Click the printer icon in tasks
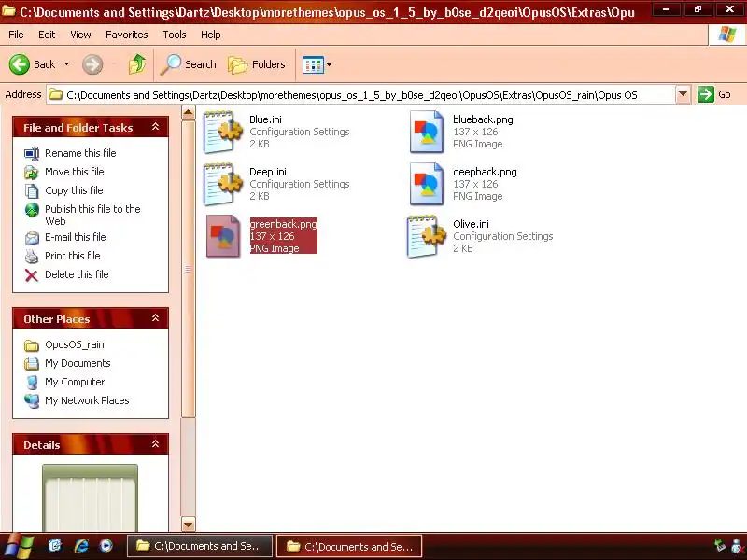 click(32, 256)
